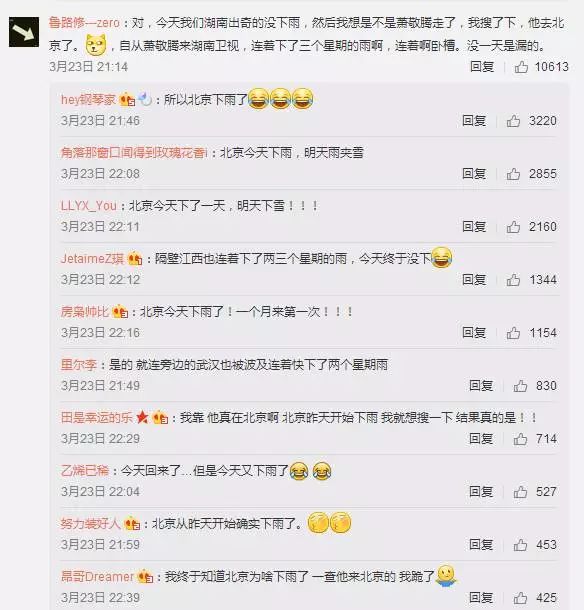
Task: Like 昂哥Dreamer's comment with 425 likes
Action: coord(520,598)
